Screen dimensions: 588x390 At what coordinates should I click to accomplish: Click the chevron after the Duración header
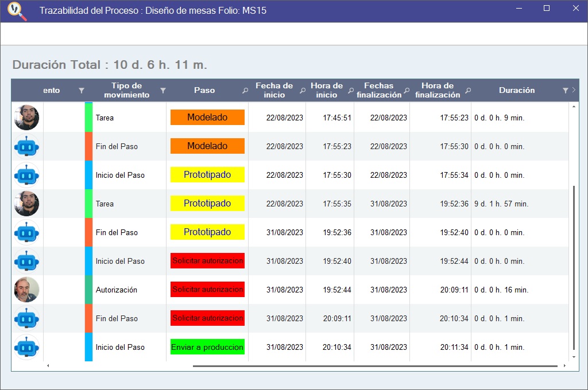click(574, 90)
